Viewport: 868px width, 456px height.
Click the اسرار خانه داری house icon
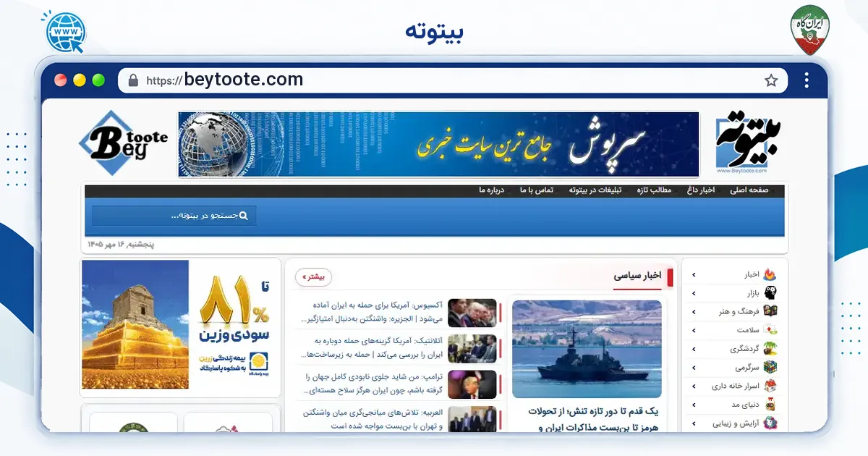[770, 387]
